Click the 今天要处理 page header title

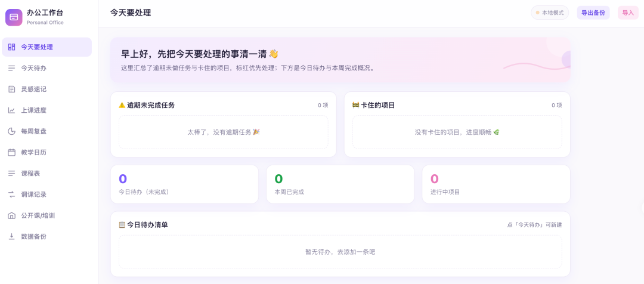pyautogui.click(x=131, y=13)
